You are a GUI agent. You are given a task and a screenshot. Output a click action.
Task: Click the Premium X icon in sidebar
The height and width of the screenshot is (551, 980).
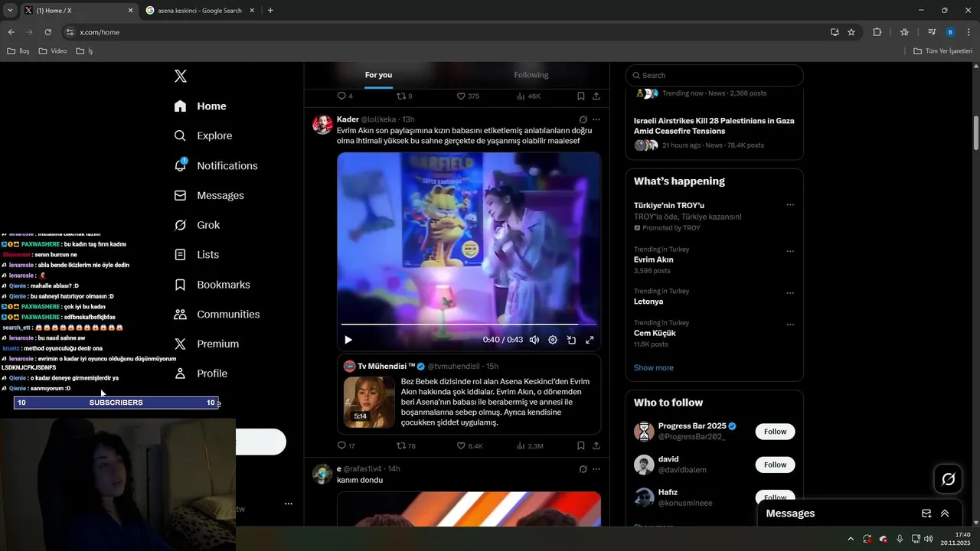pyautogui.click(x=180, y=344)
